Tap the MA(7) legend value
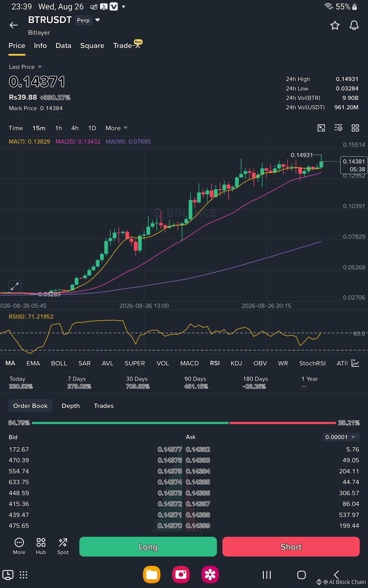368x588 pixels. click(29, 141)
